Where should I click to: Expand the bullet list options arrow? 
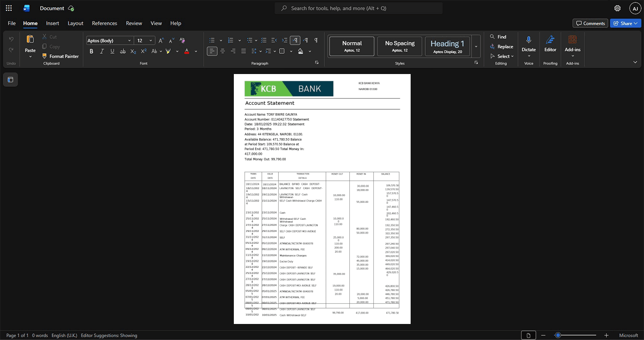[x=221, y=40]
